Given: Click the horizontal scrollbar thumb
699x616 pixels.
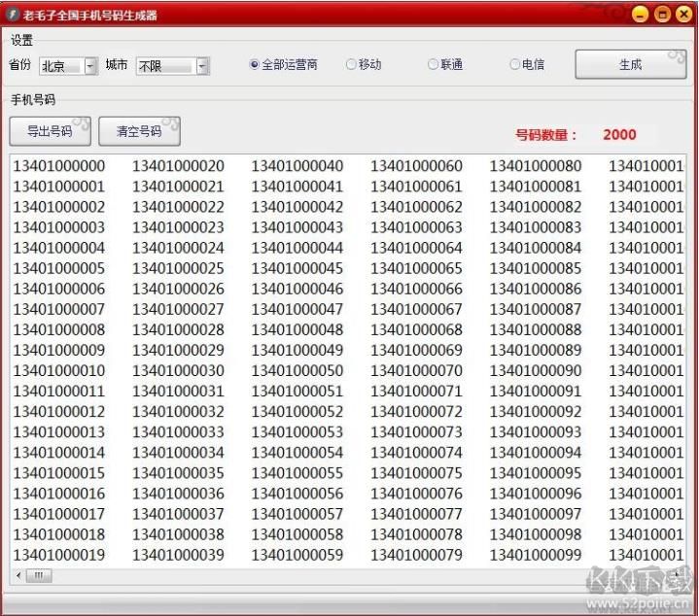Looking at the screenshot, I should [x=39, y=575].
